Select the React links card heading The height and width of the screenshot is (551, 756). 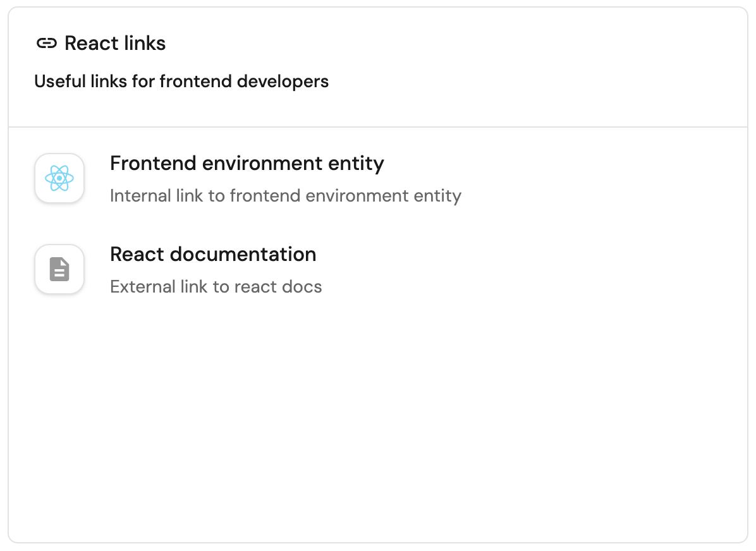point(115,44)
